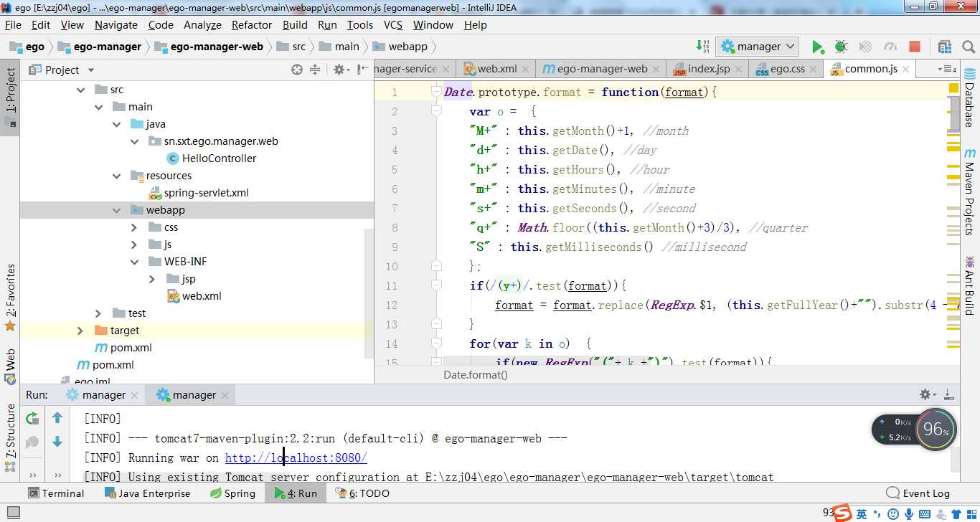Toggle the 7: Structure tool window
Viewport: 980px width, 522px height.
point(10,437)
